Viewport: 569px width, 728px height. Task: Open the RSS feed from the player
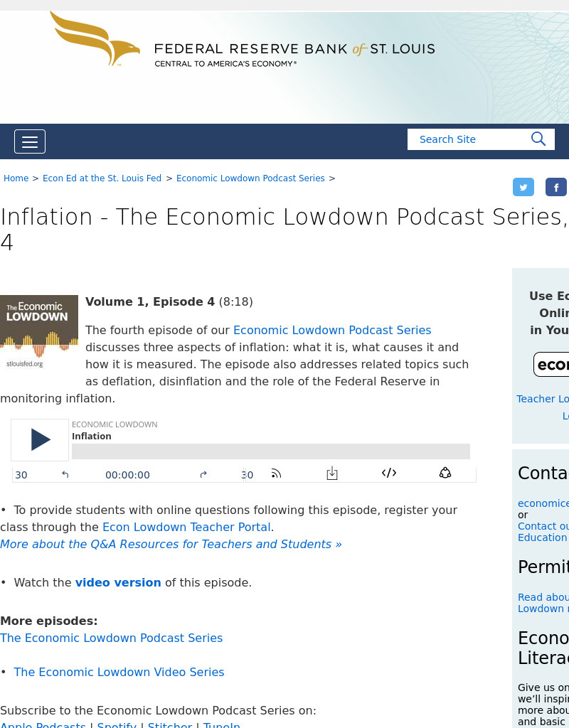pos(276,473)
